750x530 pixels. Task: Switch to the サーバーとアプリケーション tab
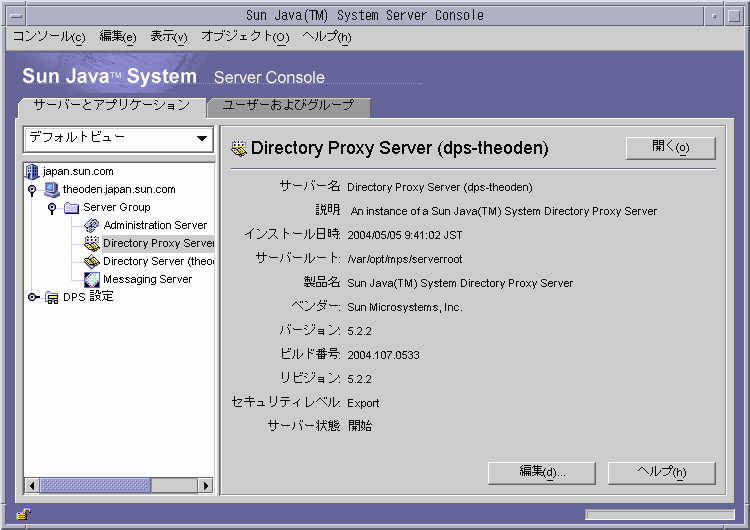112,106
